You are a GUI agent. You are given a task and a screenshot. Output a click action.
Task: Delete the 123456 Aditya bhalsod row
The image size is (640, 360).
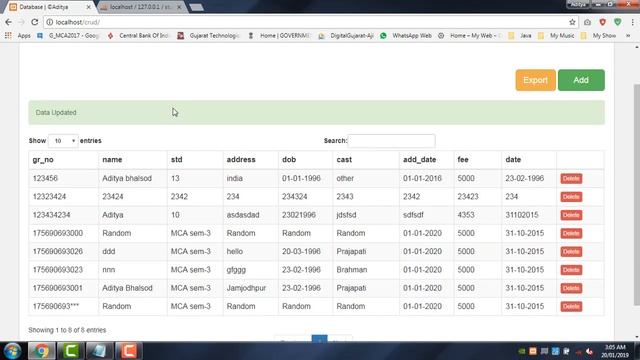(x=571, y=178)
